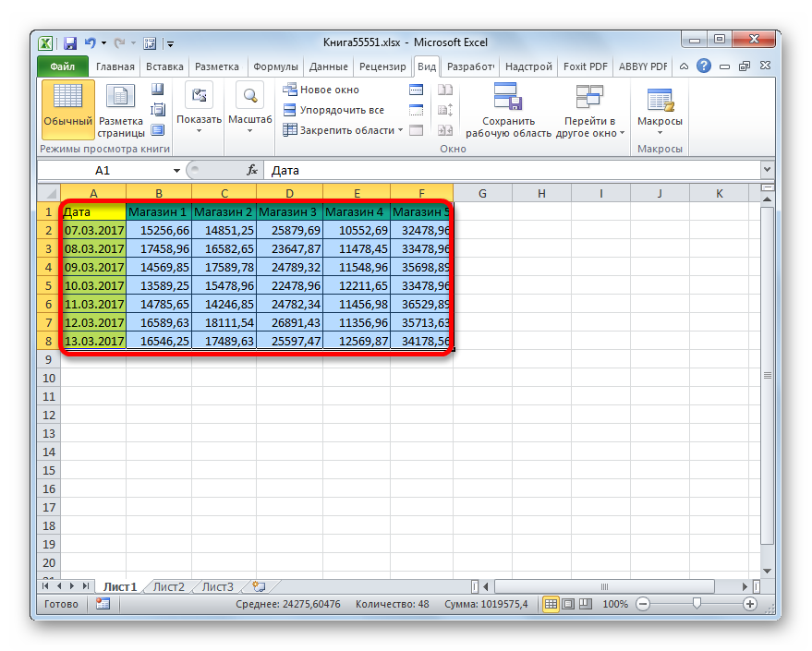Screen dimensions: 812x651
Task: Click inside the formula bar showing Дата
Action: 513,170
